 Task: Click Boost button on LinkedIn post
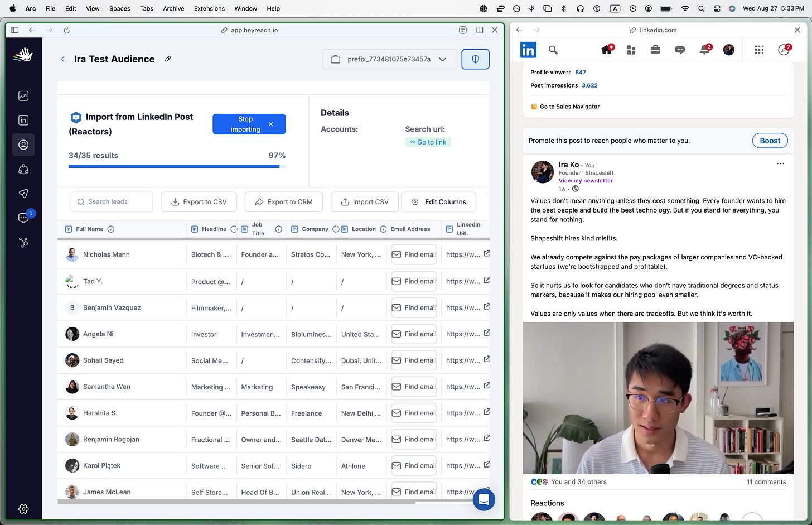coord(770,141)
